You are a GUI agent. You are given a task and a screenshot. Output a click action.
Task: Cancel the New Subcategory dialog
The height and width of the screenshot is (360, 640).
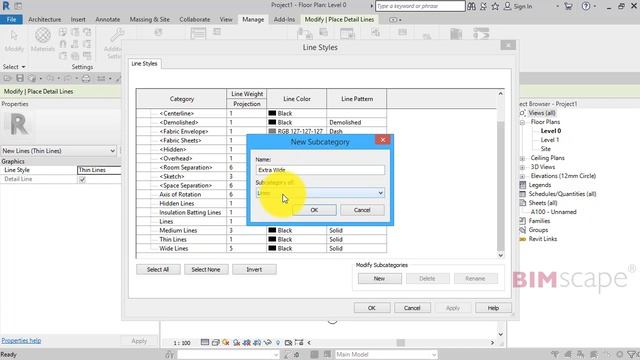(362, 210)
